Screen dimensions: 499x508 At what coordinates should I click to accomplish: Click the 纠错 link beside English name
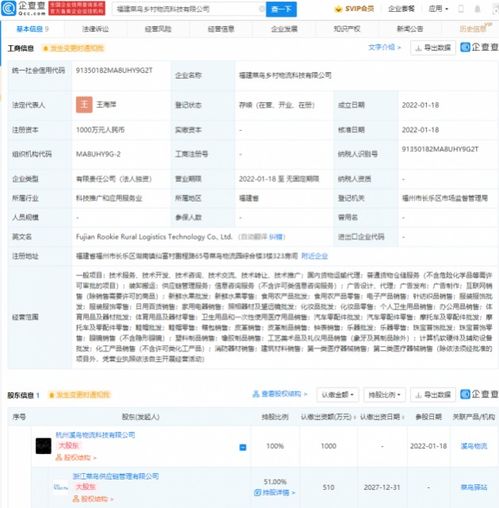click(x=276, y=237)
